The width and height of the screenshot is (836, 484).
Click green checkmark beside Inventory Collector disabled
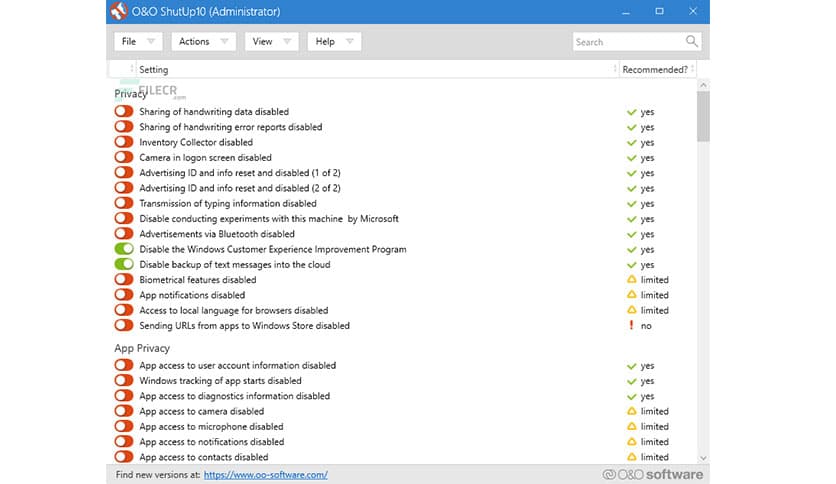point(631,143)
